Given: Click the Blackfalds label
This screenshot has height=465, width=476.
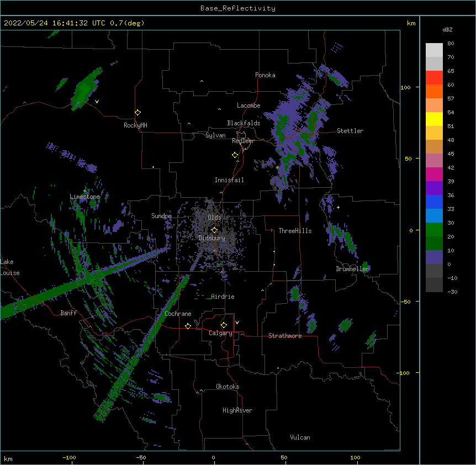Looking at the screenshot, I should tap(244, 123).
